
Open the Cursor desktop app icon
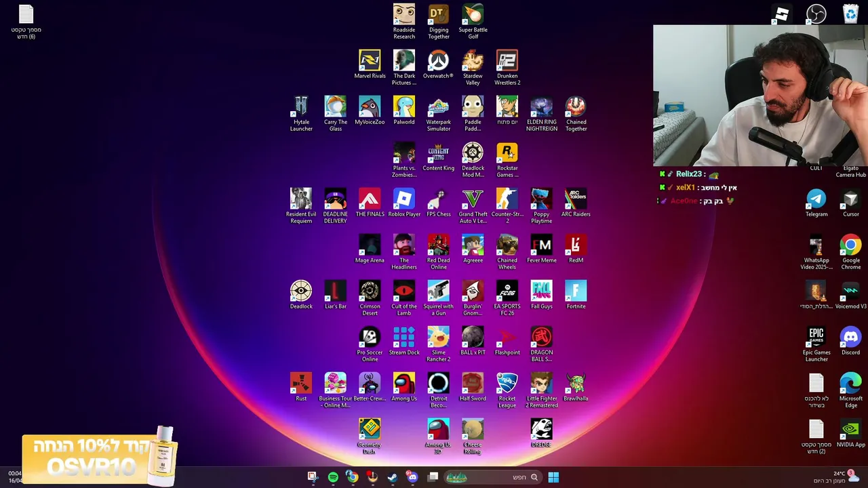851,203
